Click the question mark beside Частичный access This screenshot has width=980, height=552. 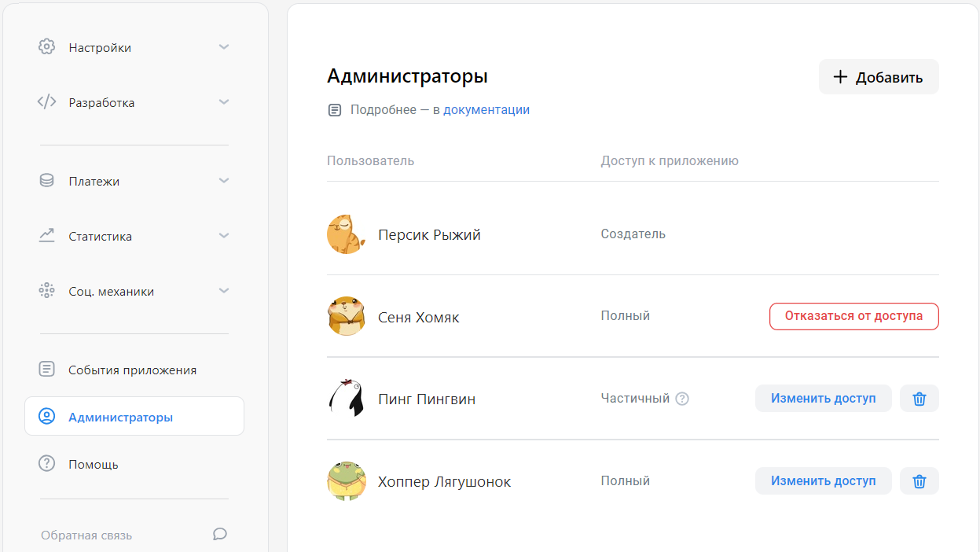pos(681,399)
